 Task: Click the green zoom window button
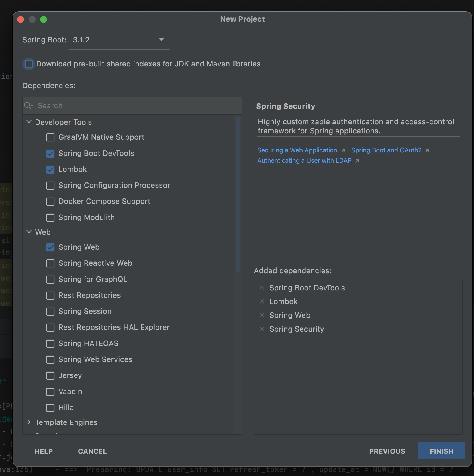(x=44, y=19)
